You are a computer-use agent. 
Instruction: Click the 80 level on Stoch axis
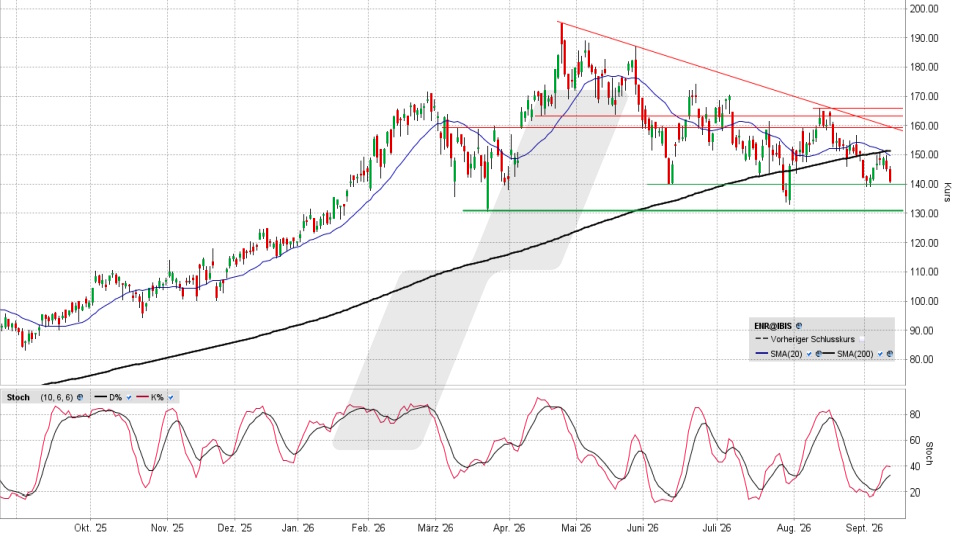point(915,414)
